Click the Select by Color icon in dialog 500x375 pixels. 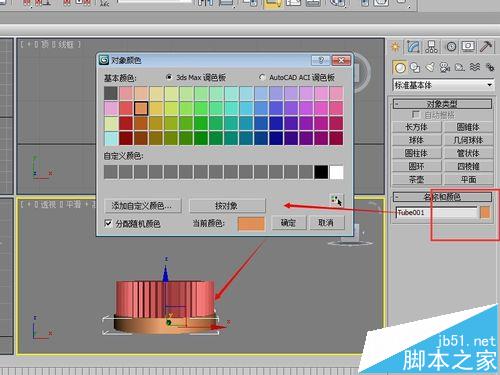coord(336,200)
